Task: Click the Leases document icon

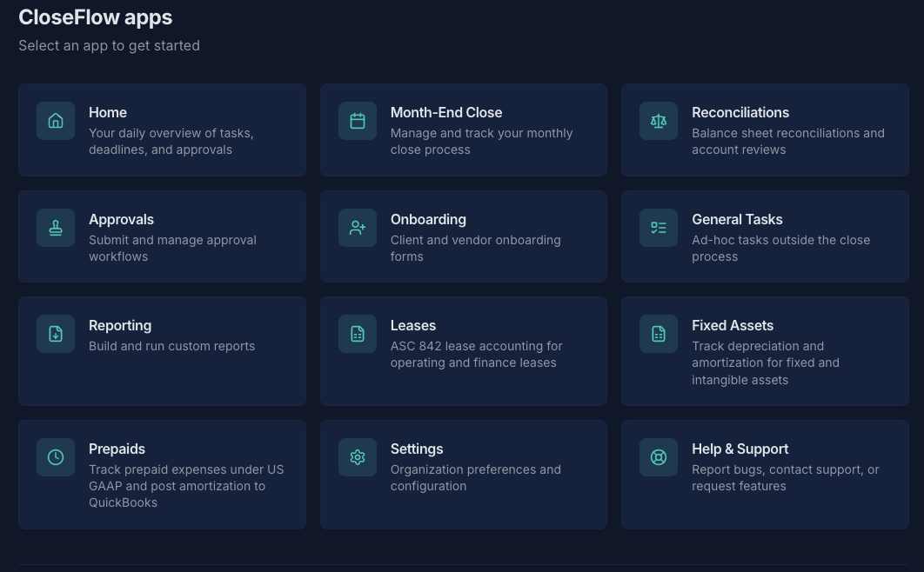Action: click(x=357, y=334)
